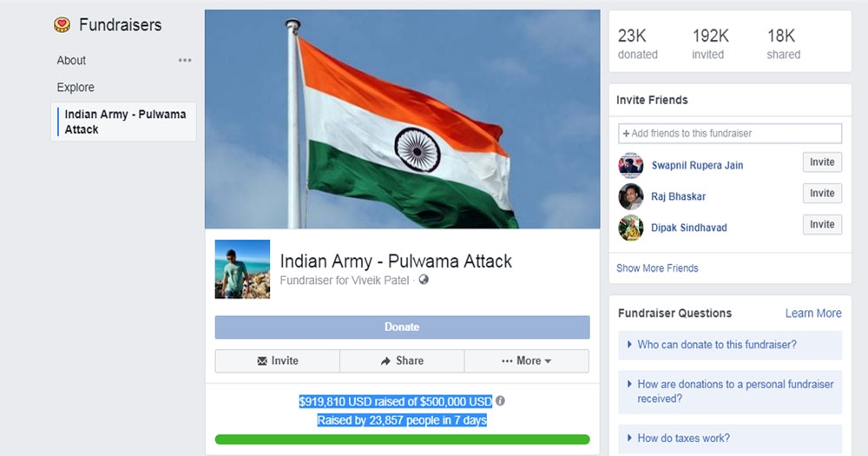Click the info icon next to raised amount

point(500,400)
